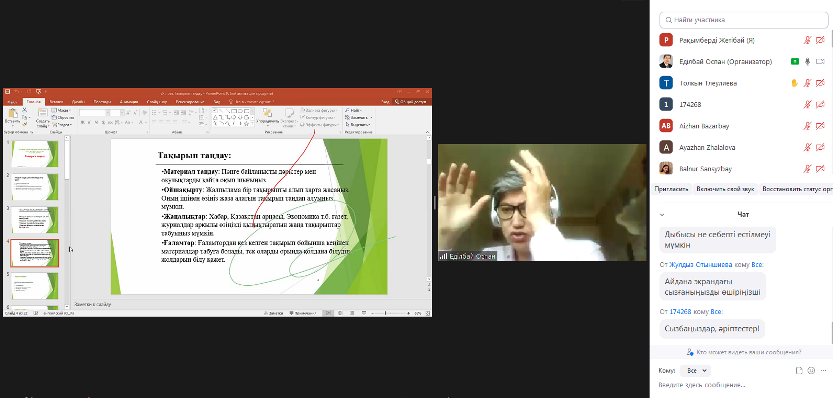Switch to the Вставка ribbon tab in PowerPoint

[56, 101]
